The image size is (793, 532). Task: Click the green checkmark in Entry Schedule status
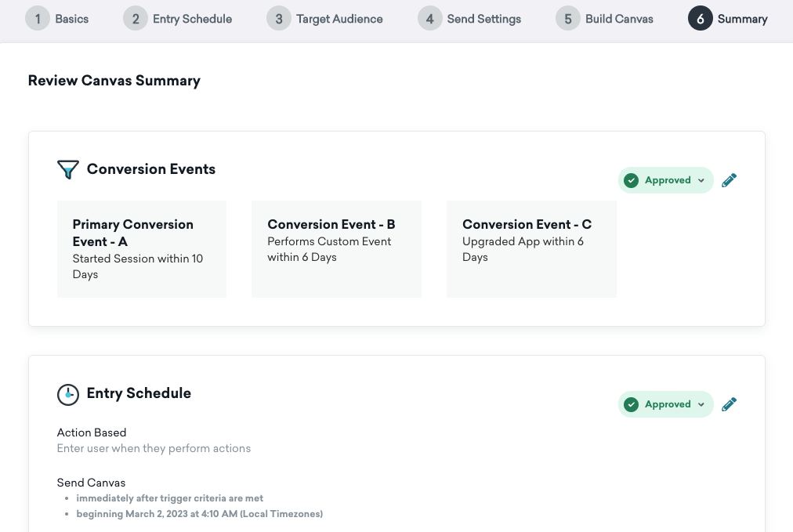[x=631, y=404]
